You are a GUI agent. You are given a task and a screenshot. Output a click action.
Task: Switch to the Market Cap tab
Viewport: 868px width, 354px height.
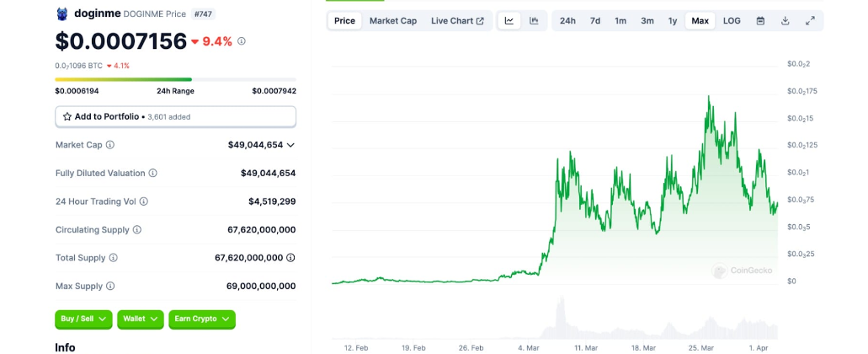point(393,21)
